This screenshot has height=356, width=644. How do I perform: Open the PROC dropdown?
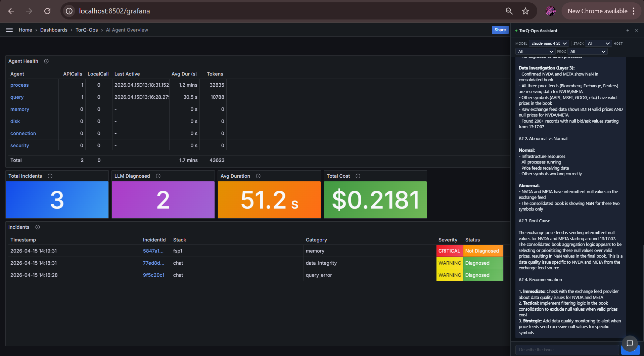pyautogui.click(x=587, y=51)
